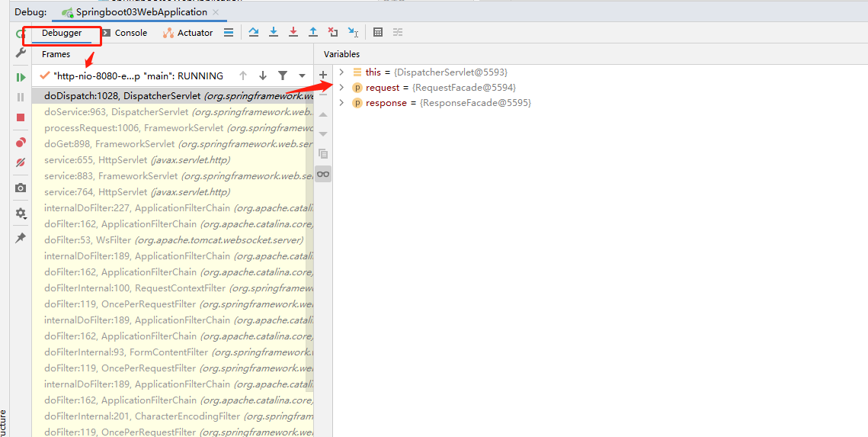The image size is (868, 437).
Task: Select frame processRequest:1006, FrameworkServlet
Action: pyautogui.click(x=173, y=128)
